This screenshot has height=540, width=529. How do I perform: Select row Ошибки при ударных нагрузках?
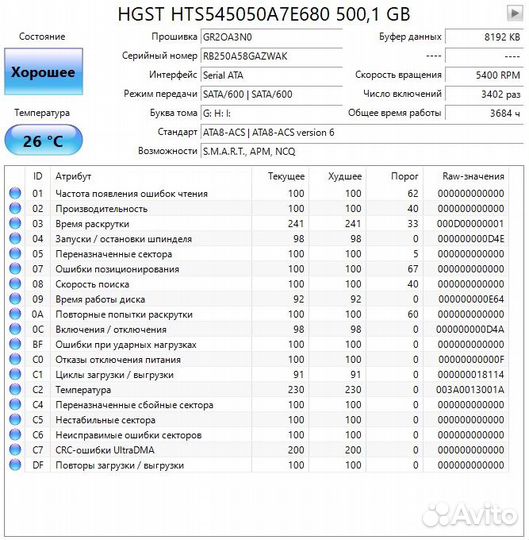pyautogui.click(x=257, y=344)
